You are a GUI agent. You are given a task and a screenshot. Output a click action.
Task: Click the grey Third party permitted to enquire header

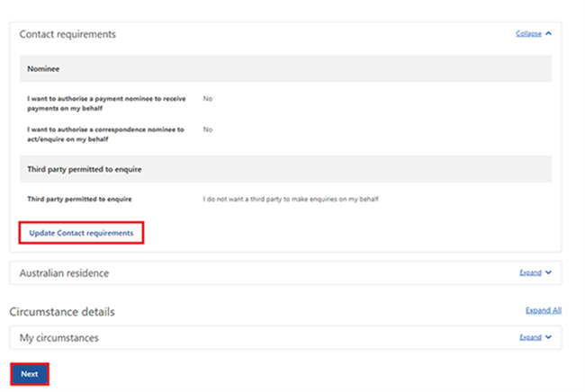285,169
